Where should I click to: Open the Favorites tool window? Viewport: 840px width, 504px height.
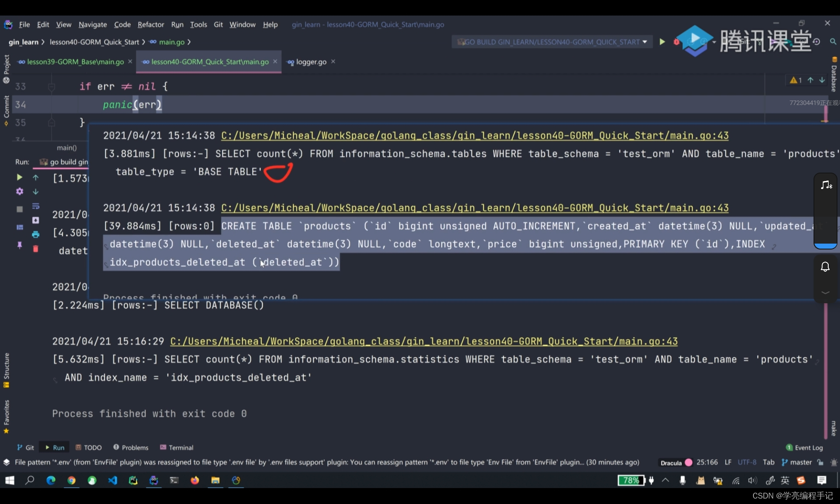[6, 417]
